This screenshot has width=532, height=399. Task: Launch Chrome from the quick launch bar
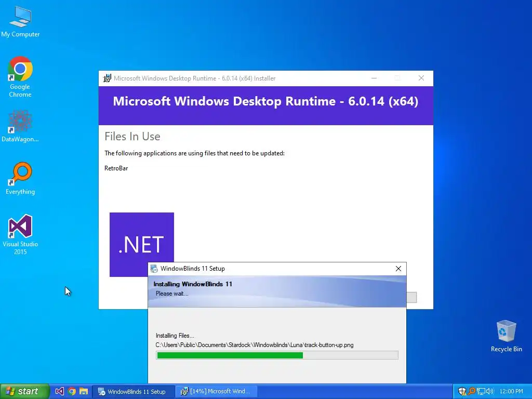point(72,391)
